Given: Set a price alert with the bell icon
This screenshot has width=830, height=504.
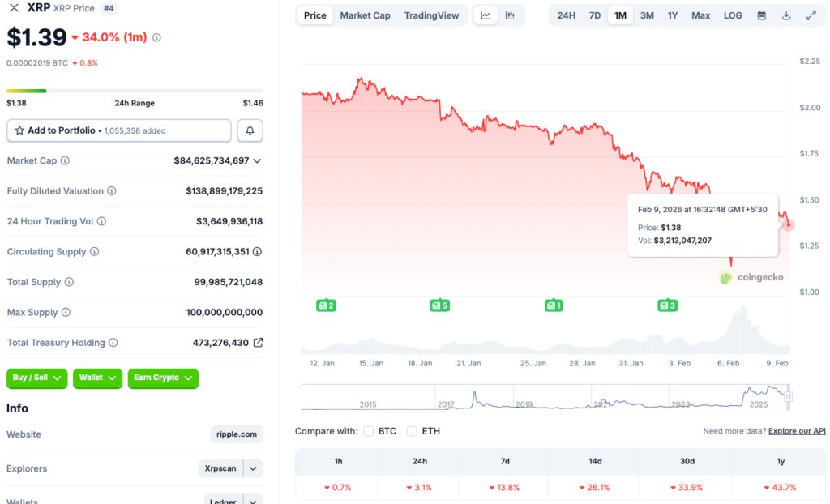Looking at the screenshot, I should [x=250, y=130].
